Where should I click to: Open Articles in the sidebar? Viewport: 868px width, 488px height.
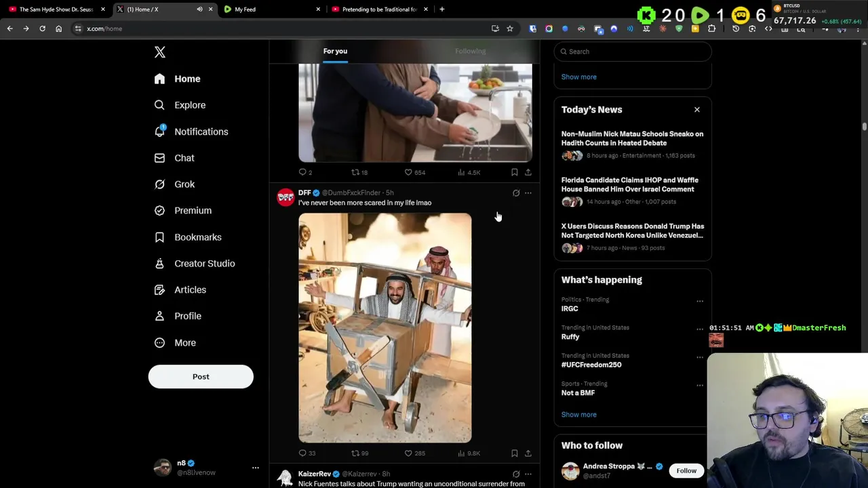(180, 290)
